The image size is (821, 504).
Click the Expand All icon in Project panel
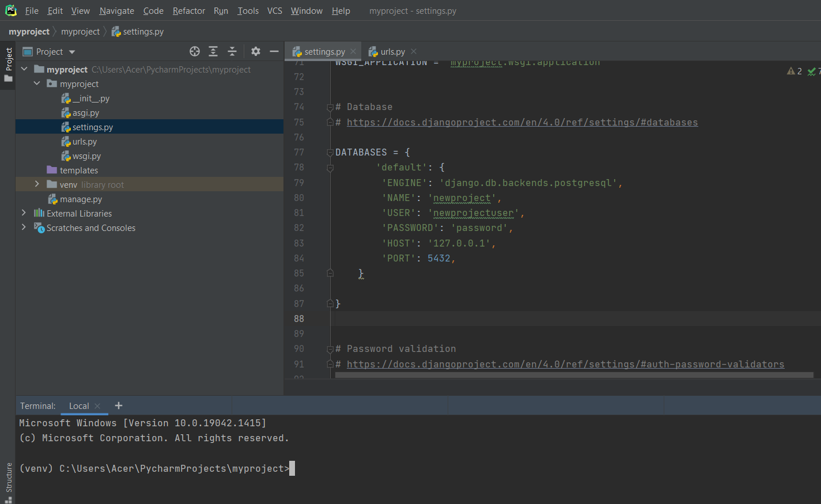point(213,51)
